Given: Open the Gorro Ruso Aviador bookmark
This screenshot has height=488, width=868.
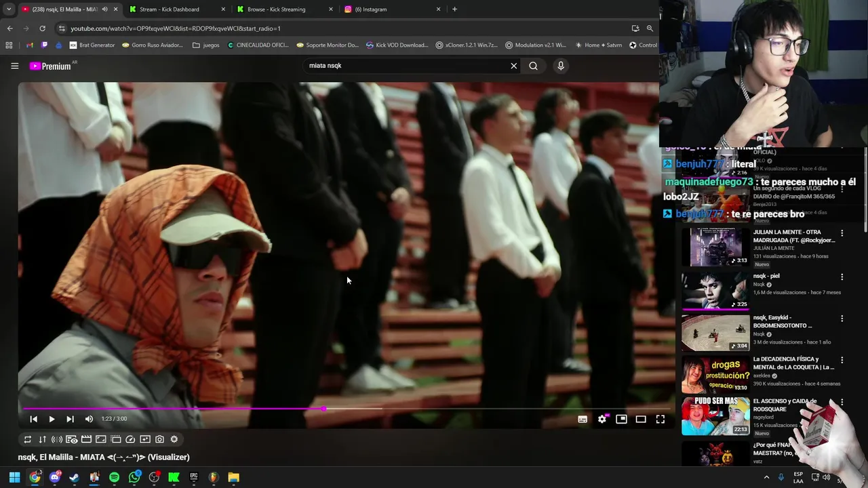Looking at the screenshot, I should [153, 45].
